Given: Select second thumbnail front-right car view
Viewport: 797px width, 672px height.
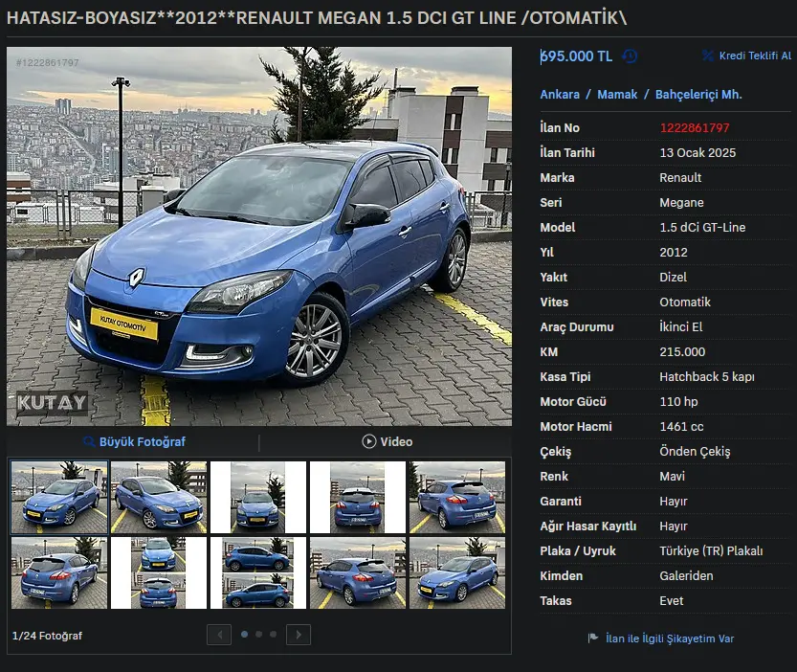Looking at the screenshot, I should click(x=159, y=497).
